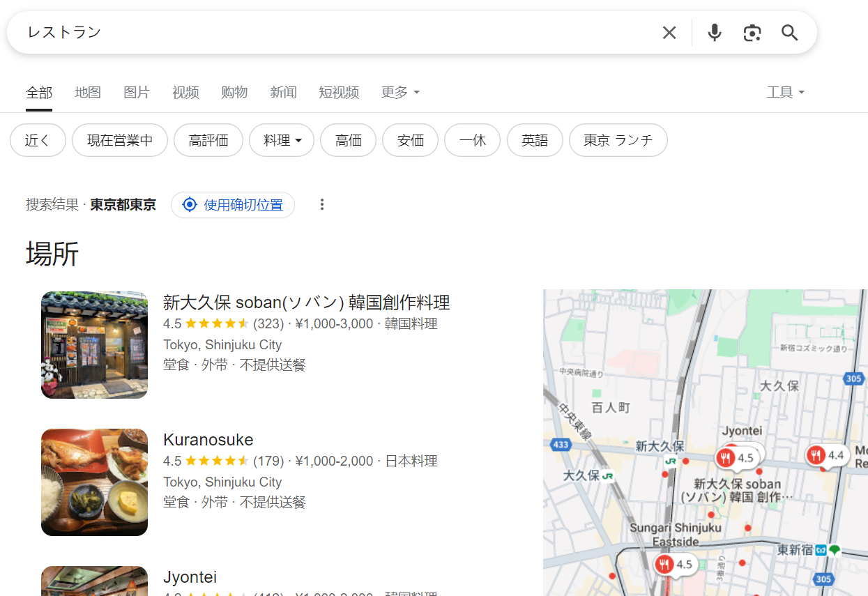Switch to the 短视频 tab
Viewport: 868px width, 596px height.
click(x=339, y=92)
